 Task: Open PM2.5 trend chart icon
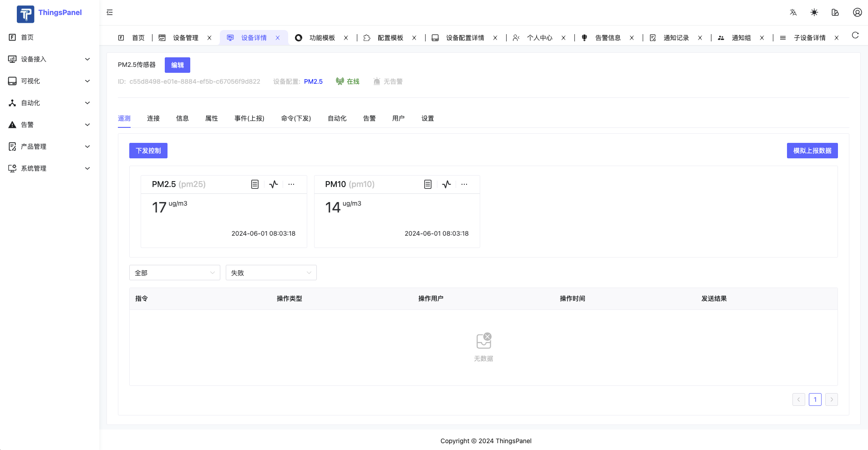click(x=274, y=184)
